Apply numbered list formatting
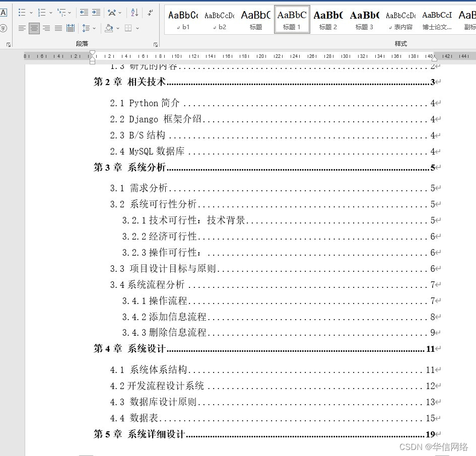 [42, 12]
